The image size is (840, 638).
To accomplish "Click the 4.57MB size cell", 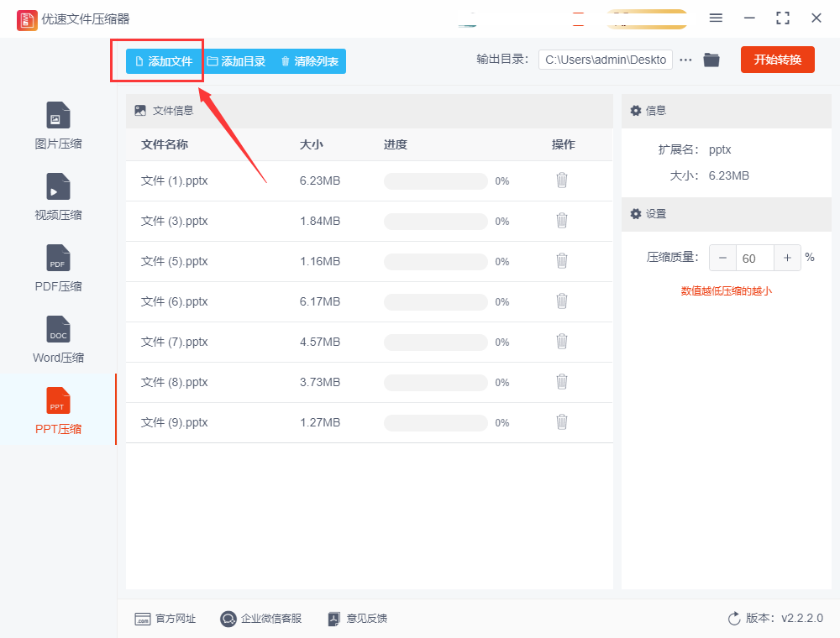I will coord(320,342).
